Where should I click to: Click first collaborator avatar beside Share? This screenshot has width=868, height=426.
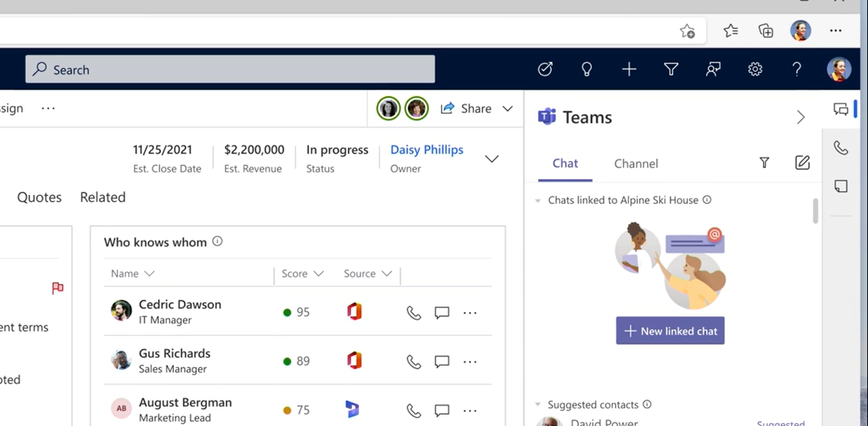click(x=389, y=109)
